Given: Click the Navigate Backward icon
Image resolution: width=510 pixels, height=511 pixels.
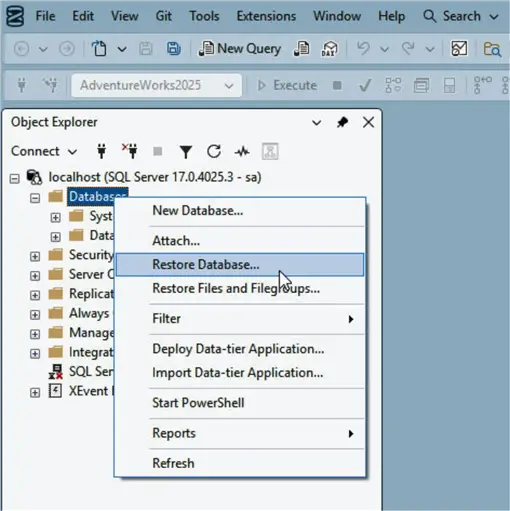Looking at the screenshot, I should pyautogui.click(x=22, y=49).
